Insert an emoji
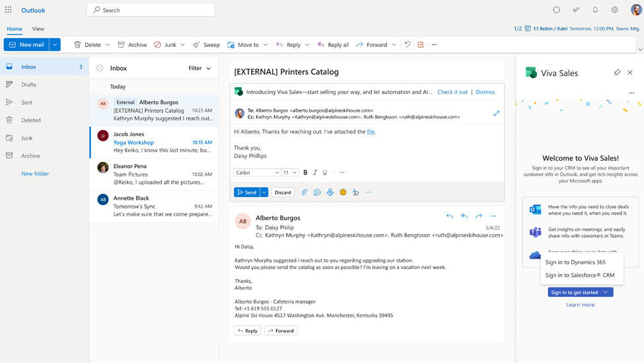 pyautogui.click(x=343, y=192)
